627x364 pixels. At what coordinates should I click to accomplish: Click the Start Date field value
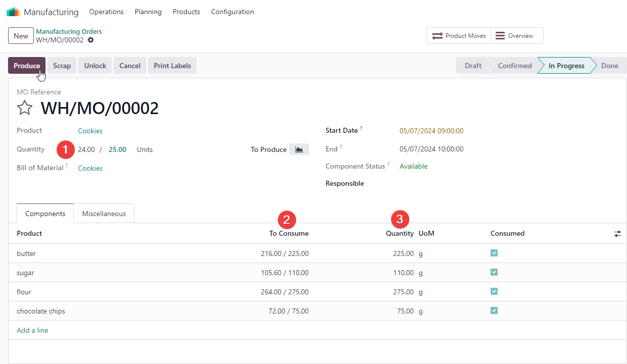coord(431,131)
